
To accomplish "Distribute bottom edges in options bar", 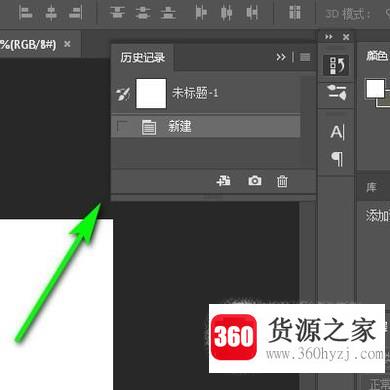I will click(x=168, y=13).
